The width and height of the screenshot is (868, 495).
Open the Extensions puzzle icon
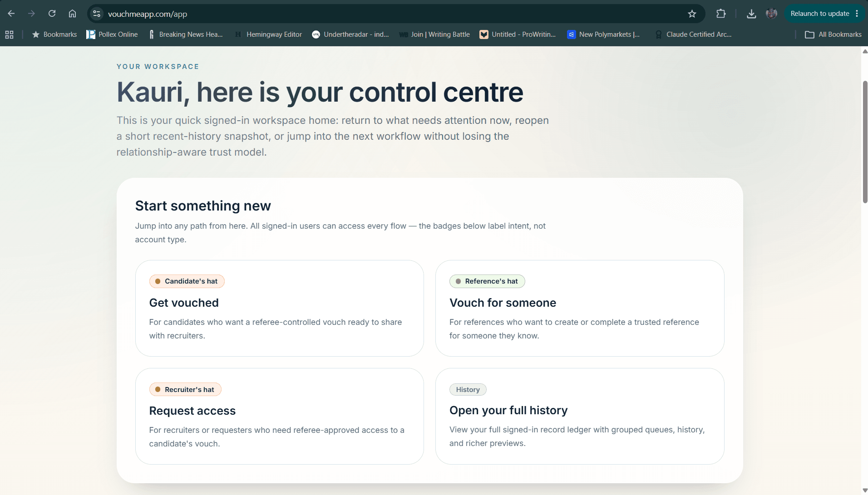click(x=721, y=14)
